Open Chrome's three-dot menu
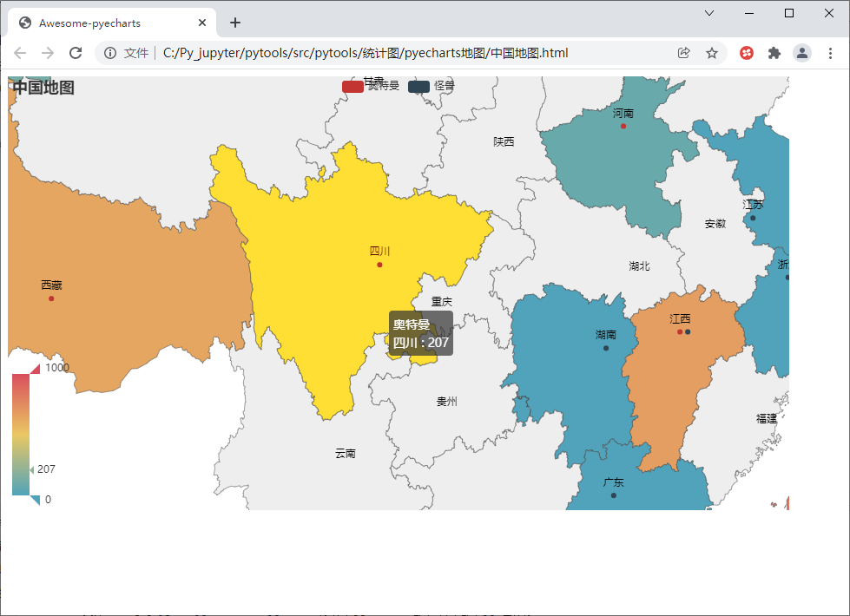This screenshot has width=850, height=616. pyautogui.click(x=830, y=53)
